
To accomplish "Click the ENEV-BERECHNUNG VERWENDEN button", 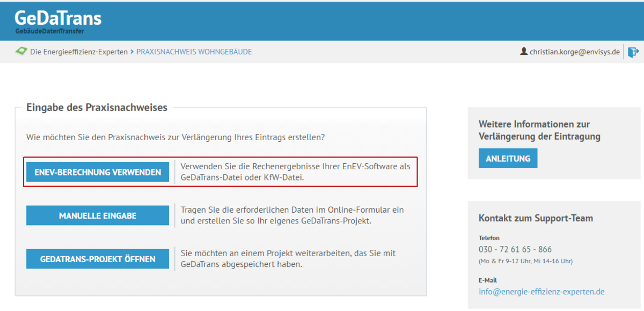I will 98,172.
